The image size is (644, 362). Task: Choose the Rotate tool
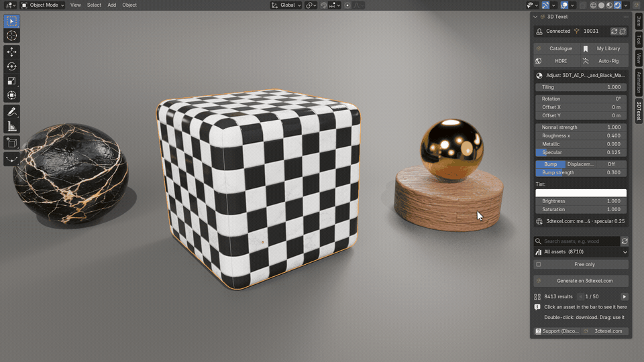(x=11, y=66)
